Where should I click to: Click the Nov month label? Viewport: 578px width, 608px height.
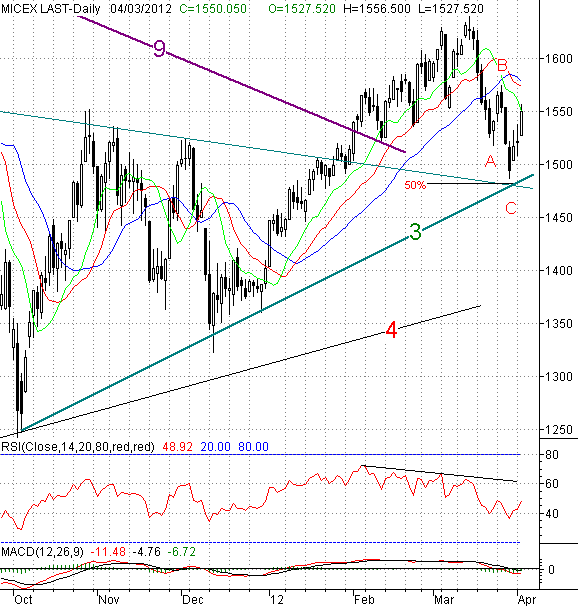[109, 599]
